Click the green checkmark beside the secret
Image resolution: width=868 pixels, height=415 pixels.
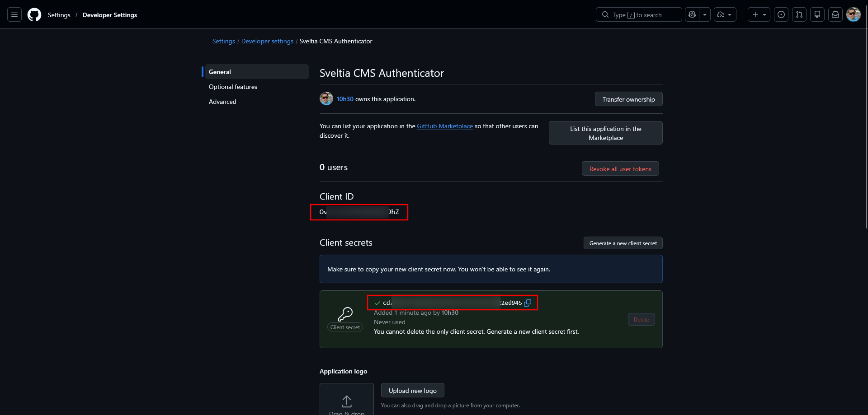tap(377, 303)
